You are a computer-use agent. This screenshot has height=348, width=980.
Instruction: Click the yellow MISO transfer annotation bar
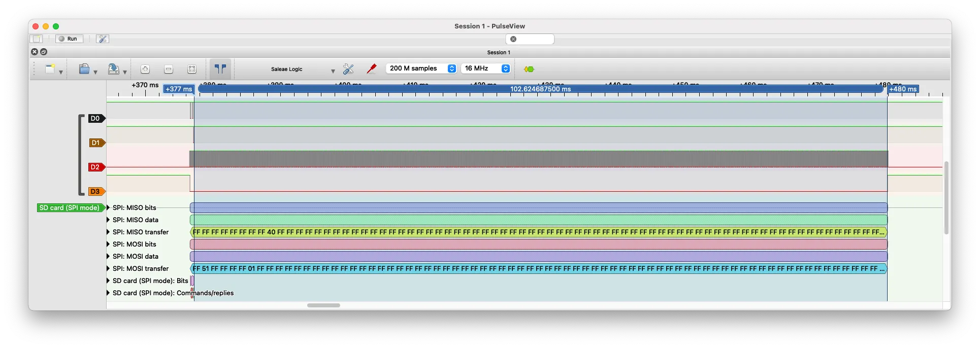pyautogui.click(x=539, y=232)
